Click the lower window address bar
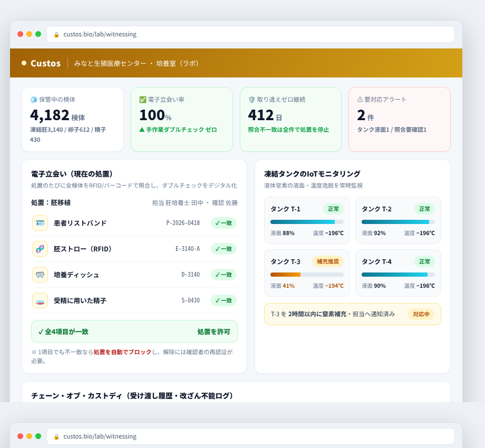Viewport: 485px width, 448px height. (x=250, y=436)
